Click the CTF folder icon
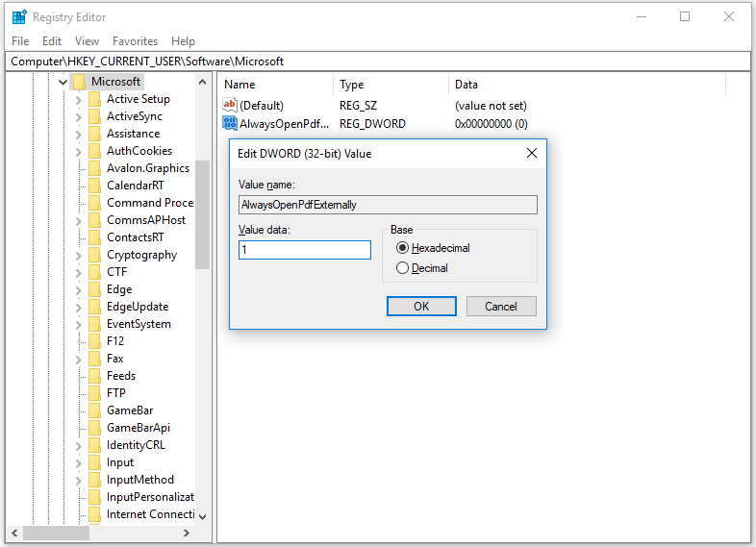Screen dimensions: 756x547 94,272
